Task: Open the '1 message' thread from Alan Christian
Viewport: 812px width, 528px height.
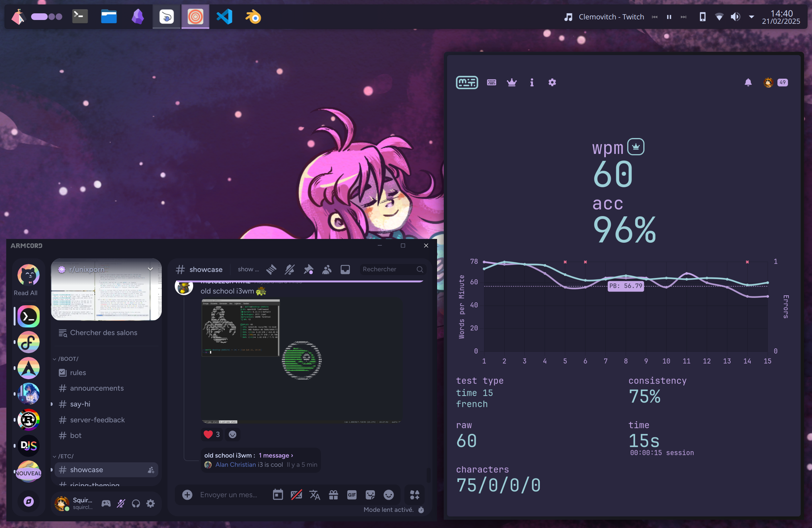Action: 275,455
